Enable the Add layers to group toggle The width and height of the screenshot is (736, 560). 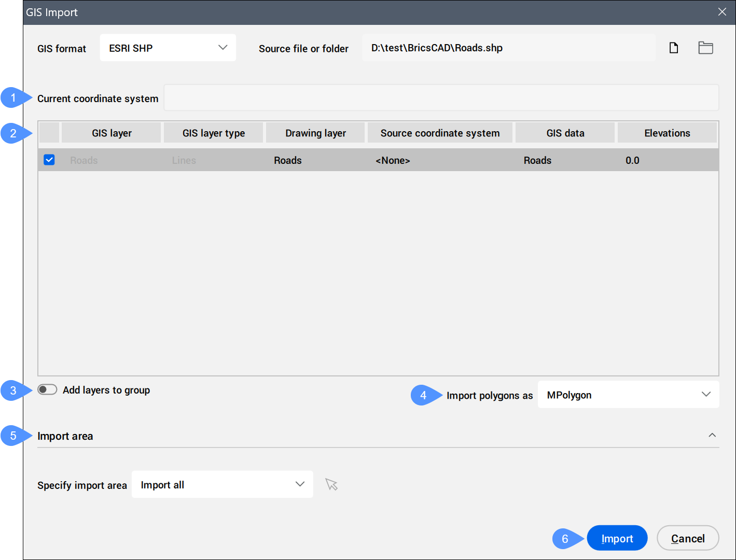click(47, 390)
